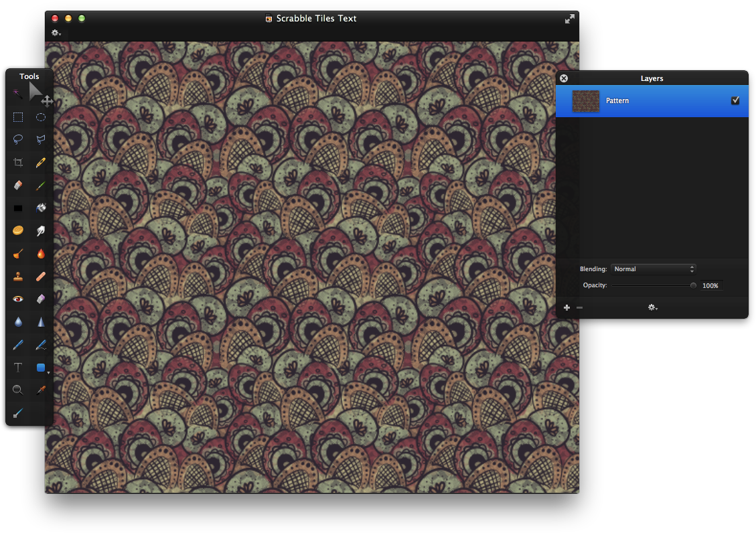Choose the Red Eye tool

[17, 299]
